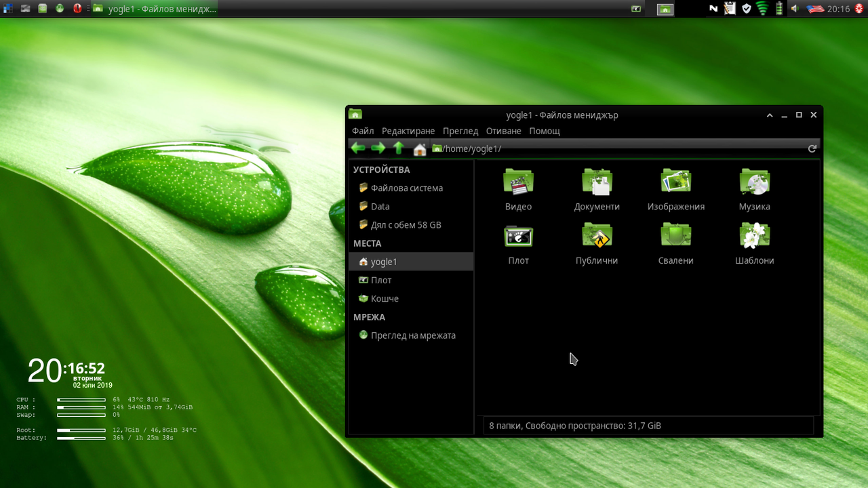
Task: Open the Wi-Fi network tray icon
Action: click(762, 9)
